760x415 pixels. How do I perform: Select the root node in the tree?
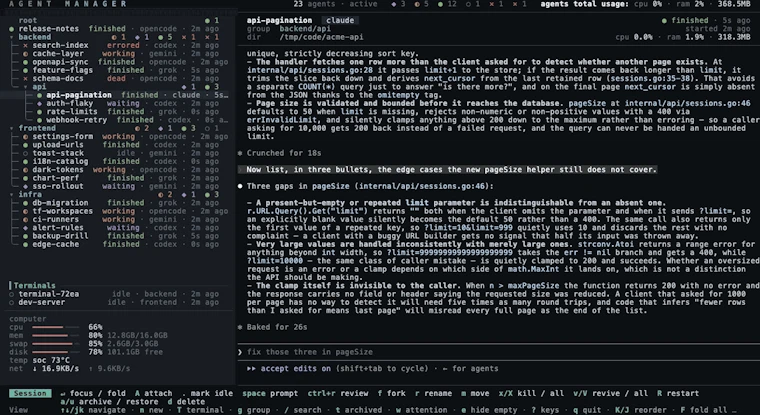[28, 20]
